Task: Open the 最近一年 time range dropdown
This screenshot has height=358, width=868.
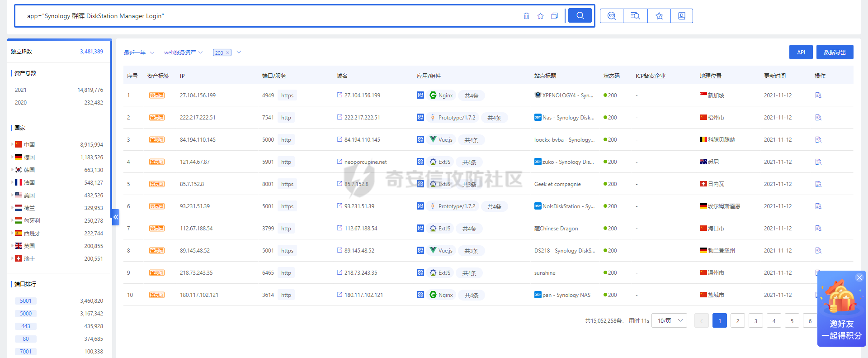Action: tap(139, 53)
